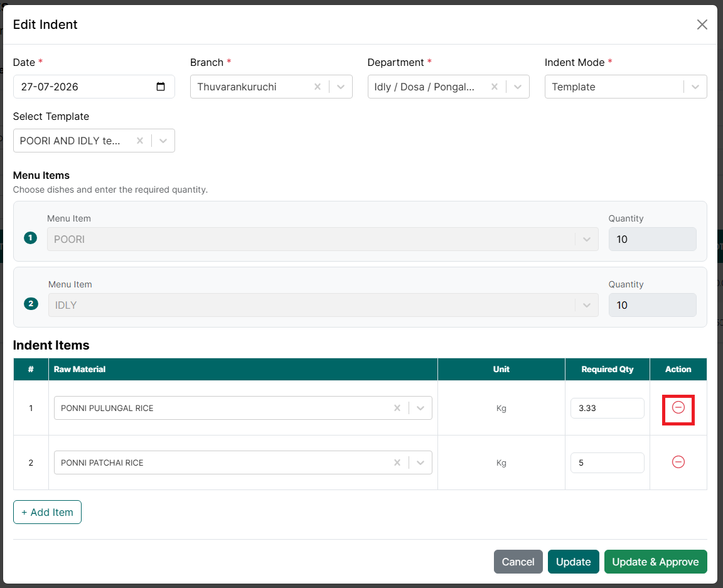Expand the Branch dropdown arrow
The image size is (723, 588).
(341, 87)
